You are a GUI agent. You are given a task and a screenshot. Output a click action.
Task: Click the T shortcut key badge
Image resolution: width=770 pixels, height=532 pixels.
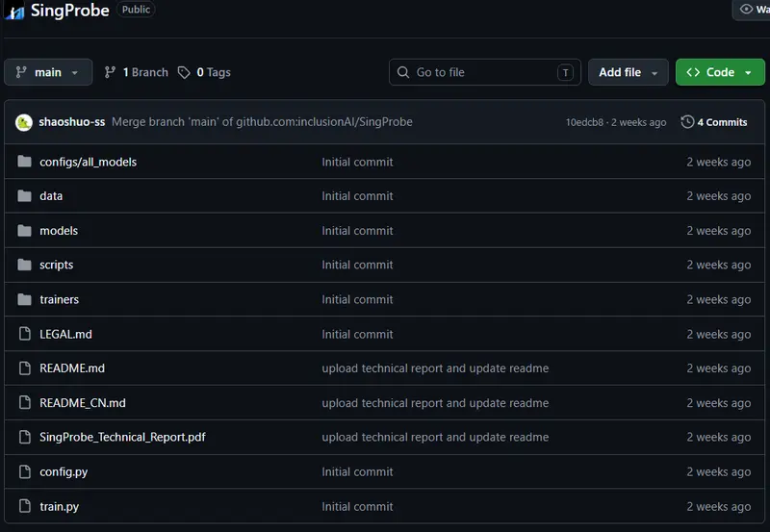(565, 73)
